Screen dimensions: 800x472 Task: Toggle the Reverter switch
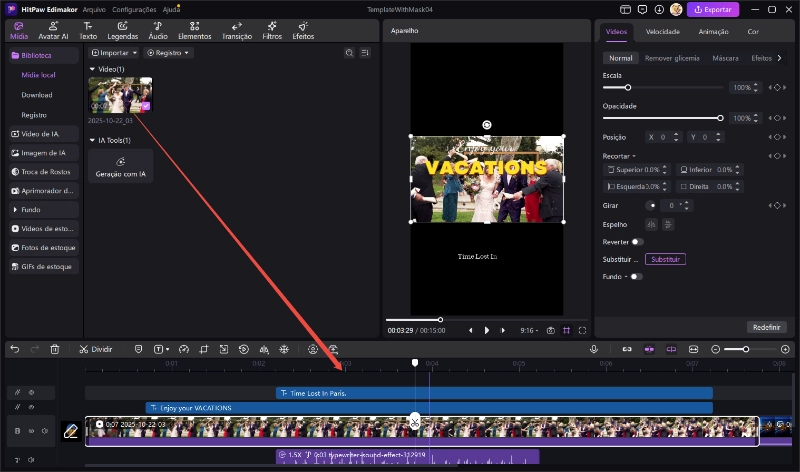click(636, 242)
